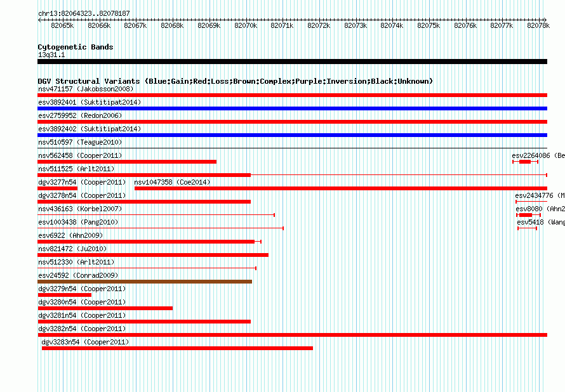Image resolution: width=565 pixels, height=392 pixels.
Task: Open nsv562458 (Cooper2011) label
Action: tap(80, 155)
